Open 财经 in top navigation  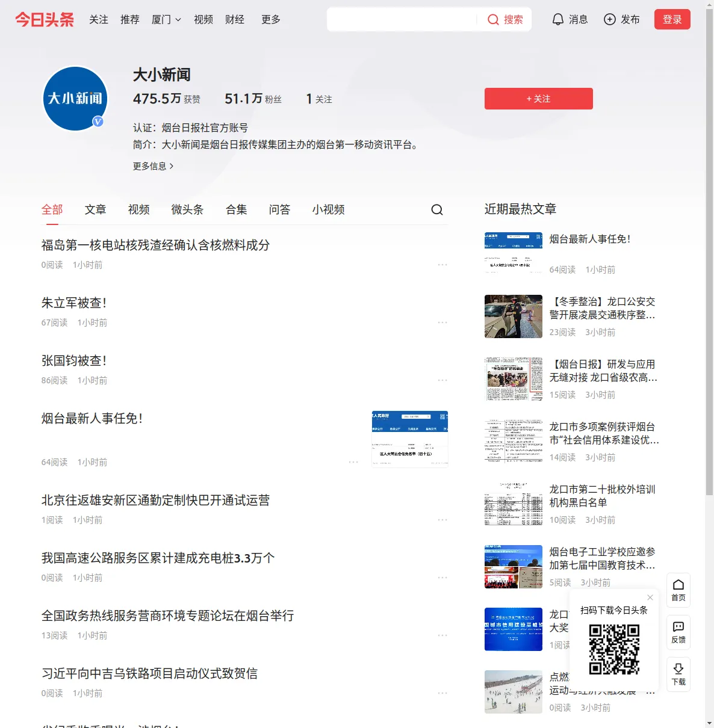tap(235, 20)
